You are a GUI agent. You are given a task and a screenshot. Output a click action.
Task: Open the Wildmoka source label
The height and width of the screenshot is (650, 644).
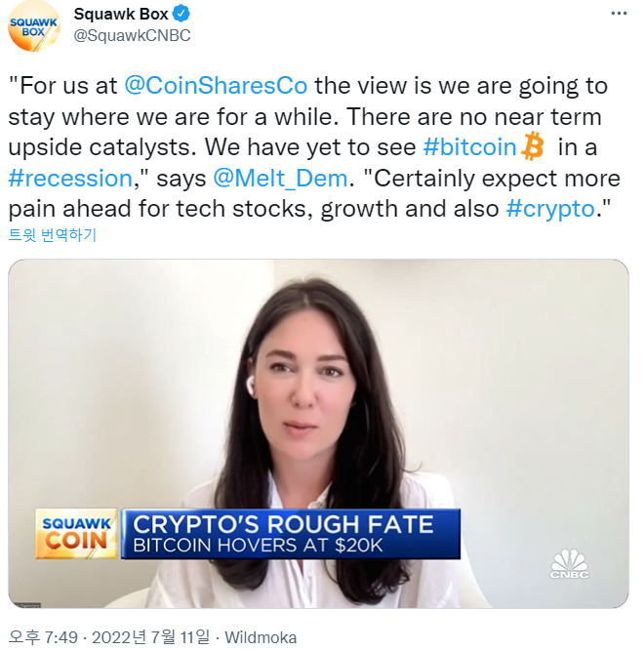tap(261, 637)
